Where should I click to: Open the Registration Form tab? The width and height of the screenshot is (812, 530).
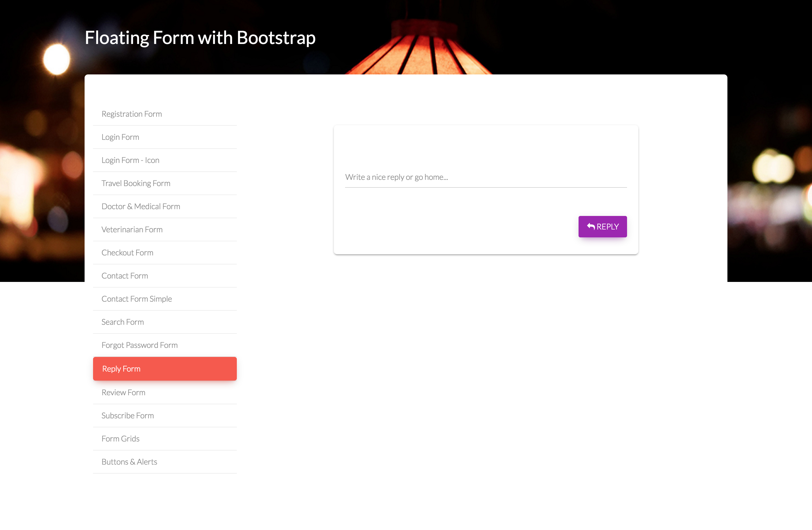point(132,114)
